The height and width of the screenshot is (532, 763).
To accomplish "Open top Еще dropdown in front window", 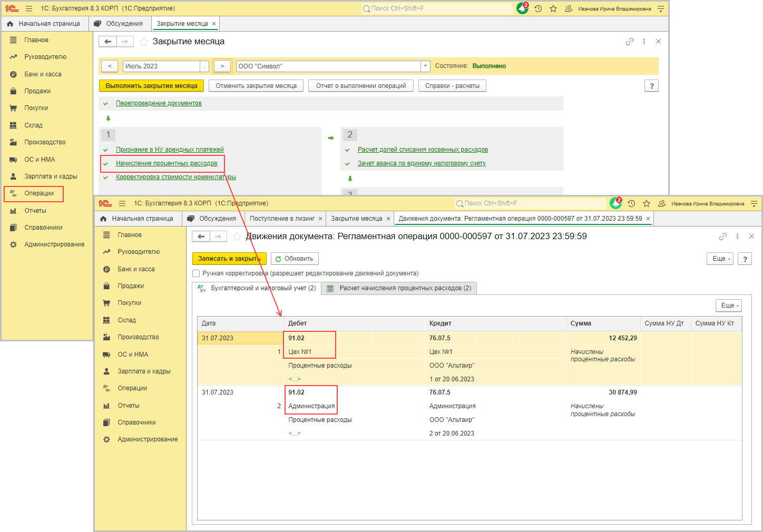I will (x=720, y=259).
